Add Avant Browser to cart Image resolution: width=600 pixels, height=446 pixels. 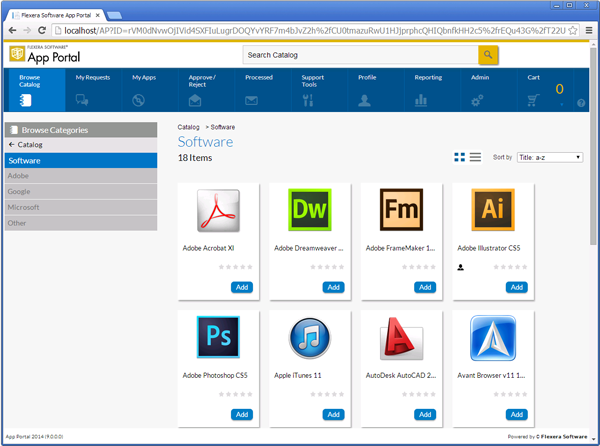point(517,415)
